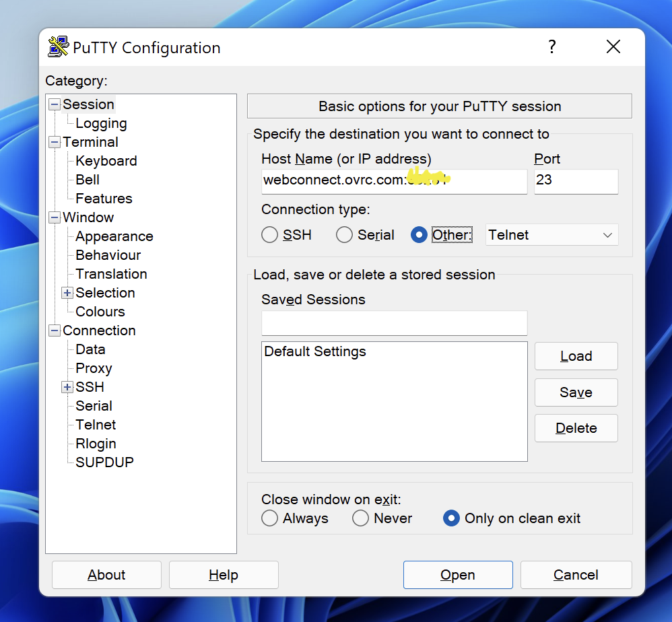Collapse the Window tree node
This screenshot has height=622, width=672.
(x=55, y=217)
